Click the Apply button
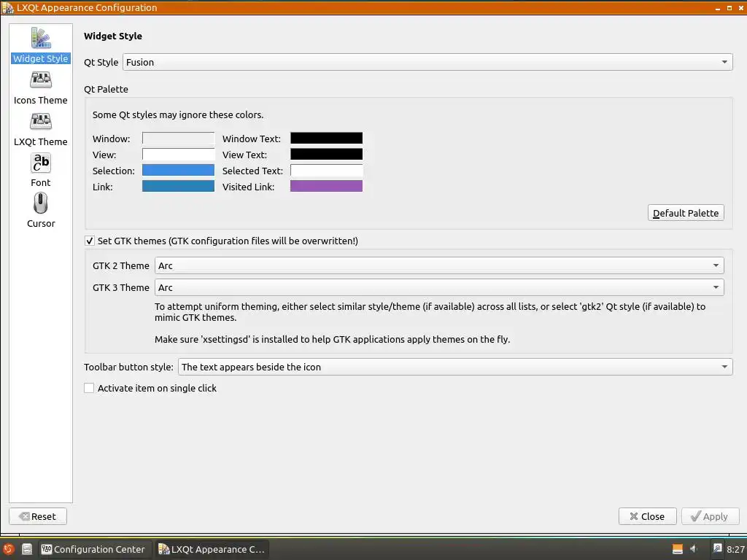 tap(710, 516)
